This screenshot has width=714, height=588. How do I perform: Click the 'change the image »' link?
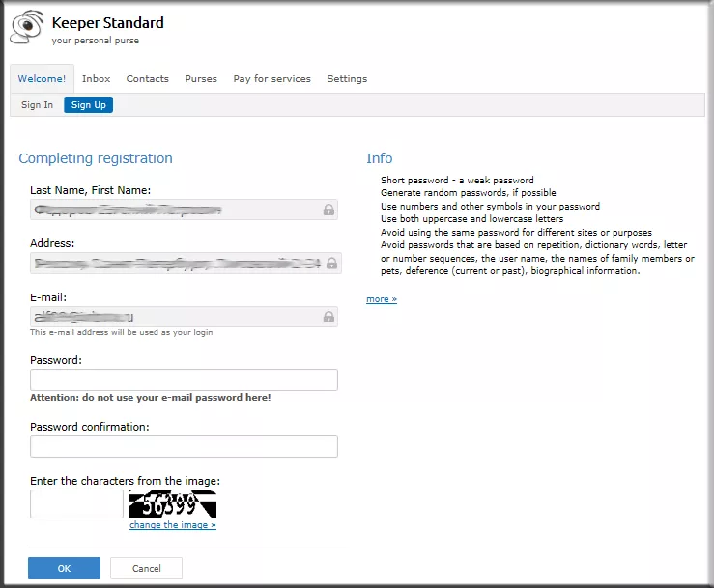click(173, 524)
